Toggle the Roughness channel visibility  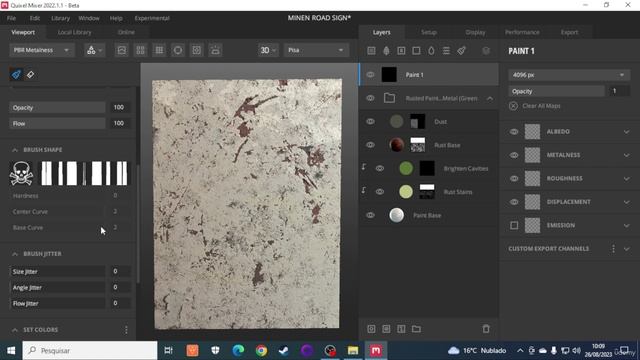click(514, 178)
